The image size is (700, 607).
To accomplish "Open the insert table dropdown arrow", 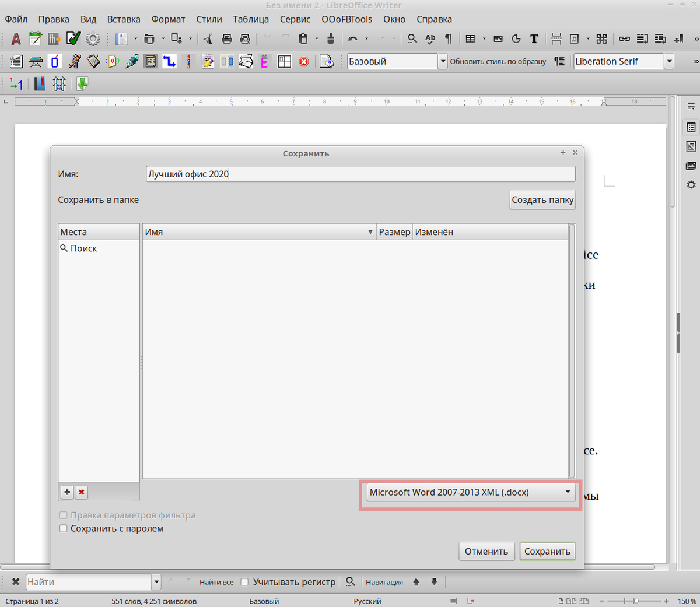I will point(484,39).
